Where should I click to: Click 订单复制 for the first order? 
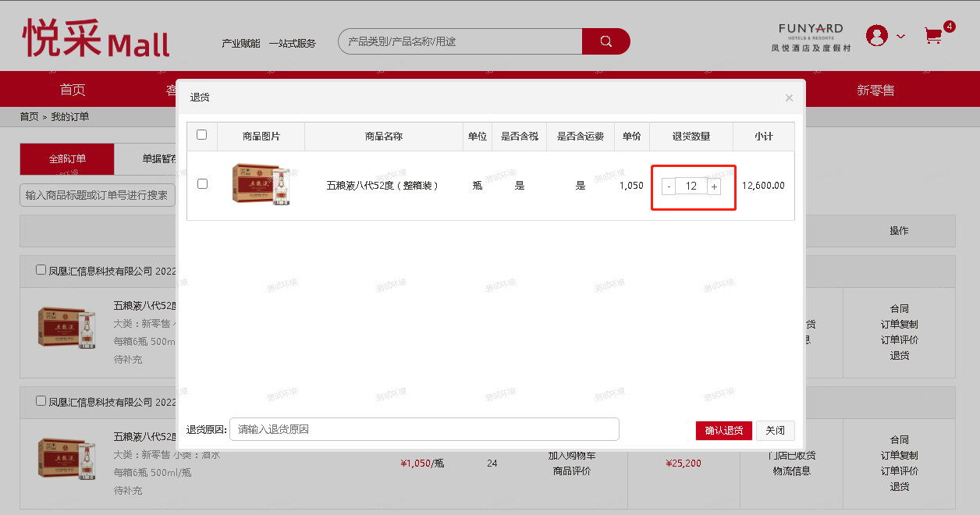900,325
